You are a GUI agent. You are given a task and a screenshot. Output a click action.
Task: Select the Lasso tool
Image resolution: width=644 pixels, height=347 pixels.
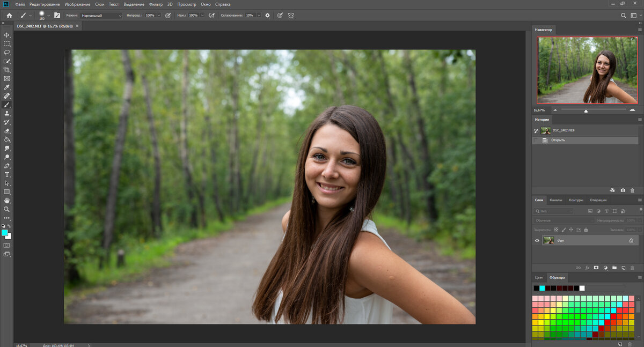pyautogui.click(x=7, y=53)
